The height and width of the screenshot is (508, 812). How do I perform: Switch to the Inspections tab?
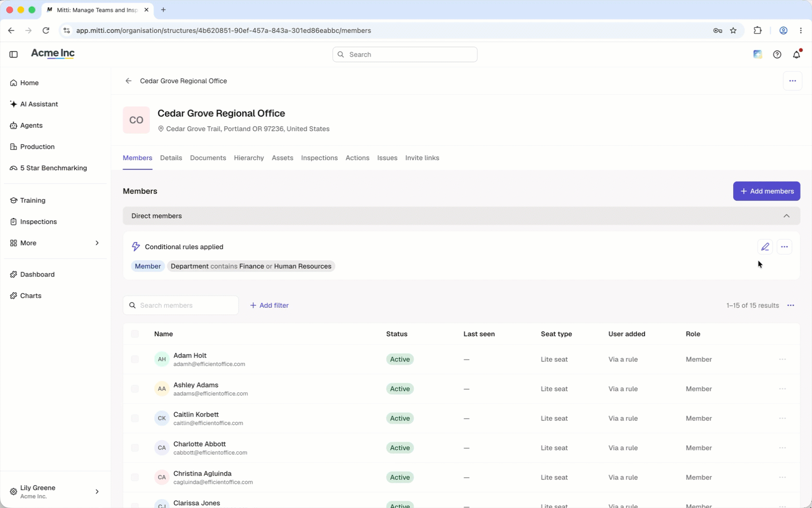(x=319, y=158)
